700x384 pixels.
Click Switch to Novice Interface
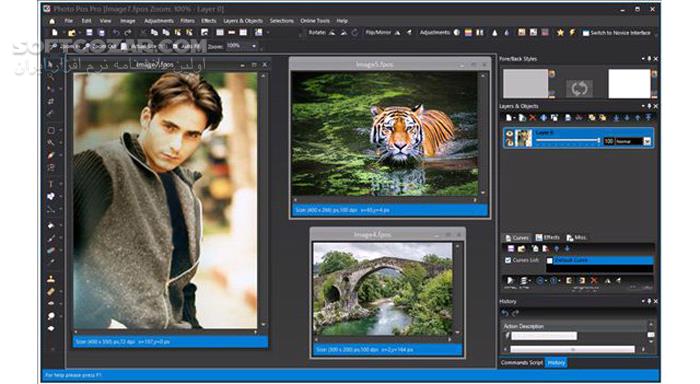(617, 33)
